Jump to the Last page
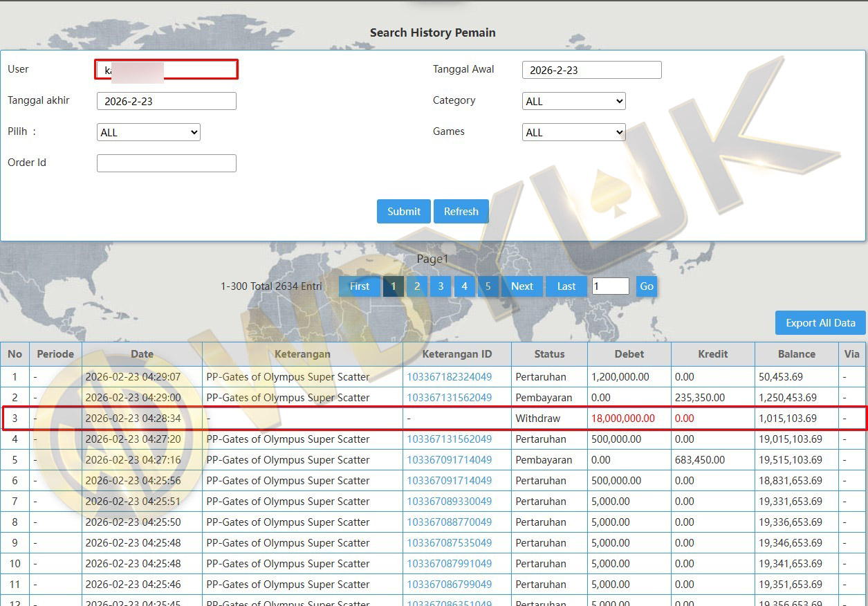 (566, 286)
